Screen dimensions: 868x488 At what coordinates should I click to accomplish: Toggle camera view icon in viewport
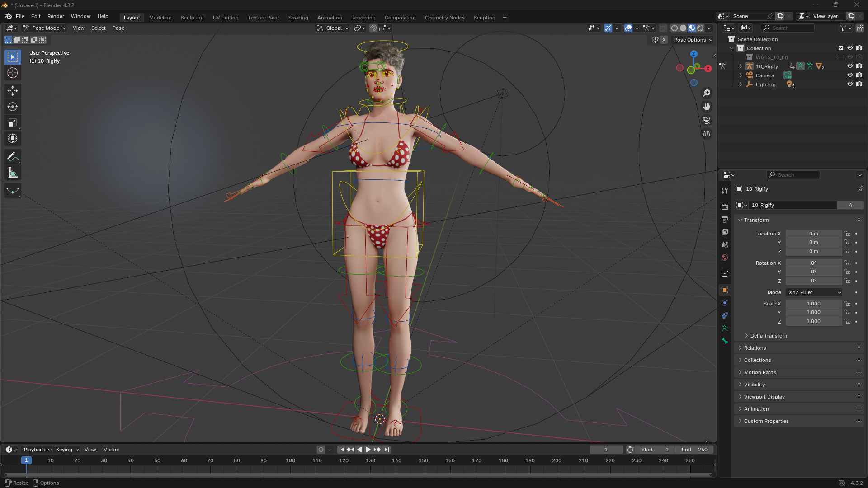click(x=707, y=120)
